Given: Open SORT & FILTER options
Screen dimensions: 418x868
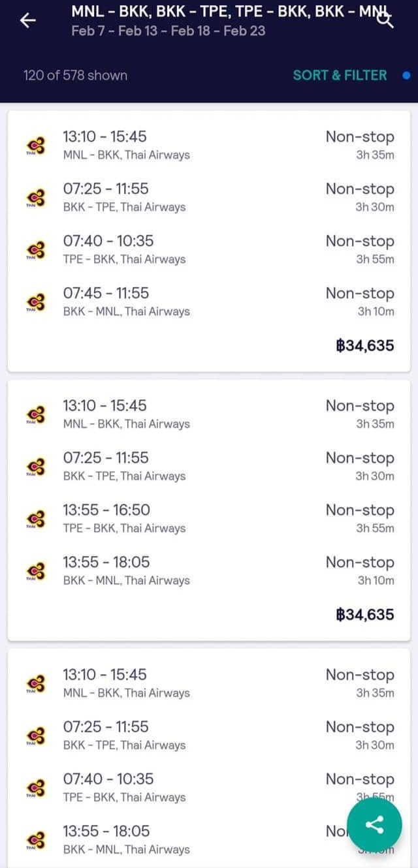Looking at the screenshot, I should pyautogui.click(x=340, y=75).
